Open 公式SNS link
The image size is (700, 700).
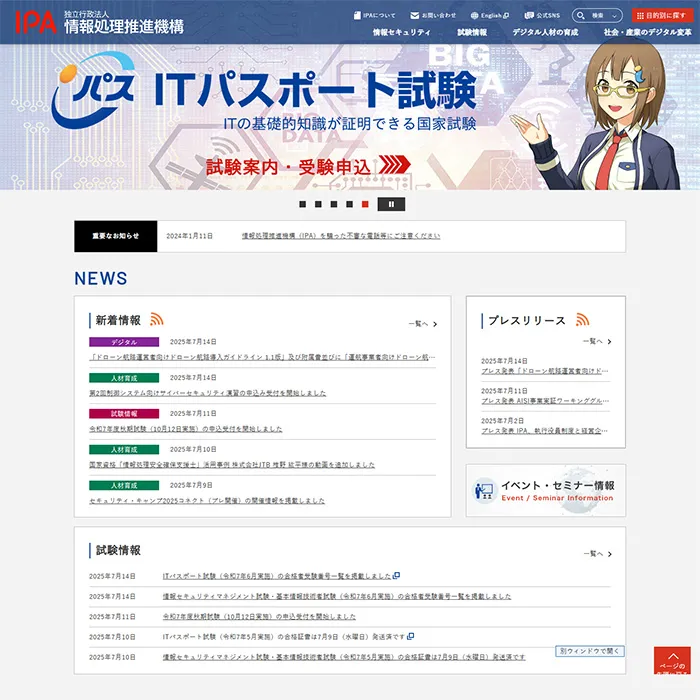(542, 16)
